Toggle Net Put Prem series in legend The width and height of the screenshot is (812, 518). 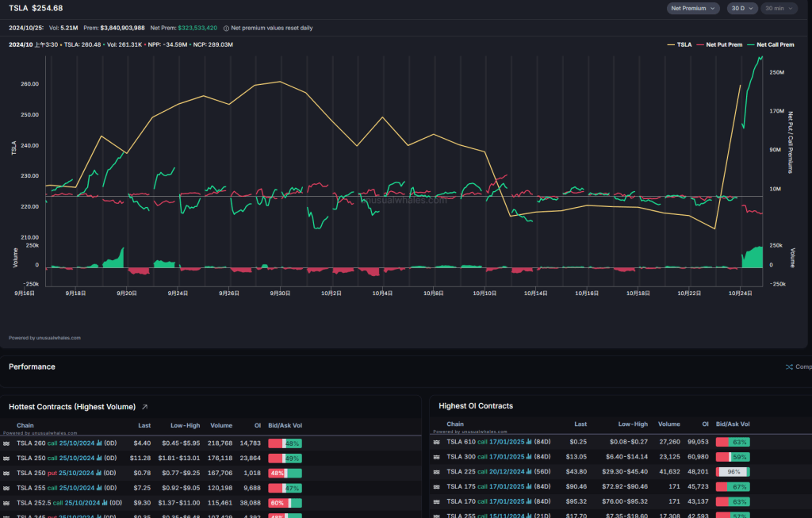[x=719, y=44]
